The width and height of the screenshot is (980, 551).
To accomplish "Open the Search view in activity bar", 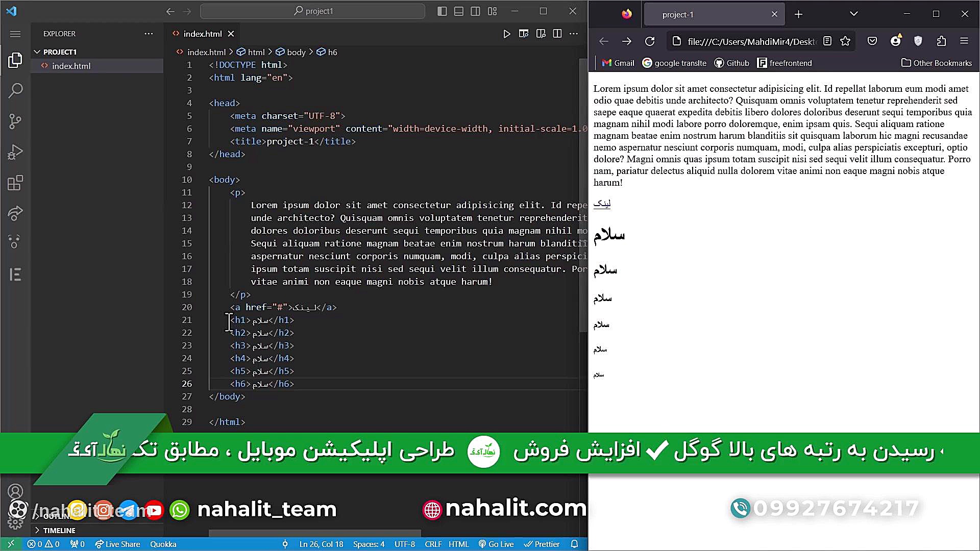I will pyautogui.click(x=15, y=91).
